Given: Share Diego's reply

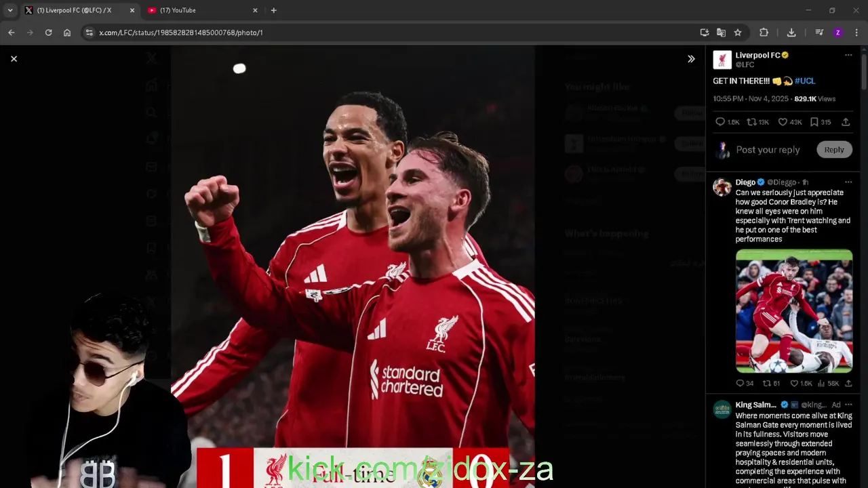Looking at the screenshot, I should click(848, 384).
